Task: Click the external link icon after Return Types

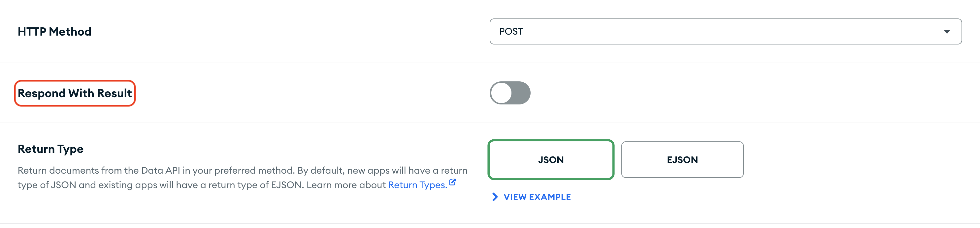Action: pos(452,183)
